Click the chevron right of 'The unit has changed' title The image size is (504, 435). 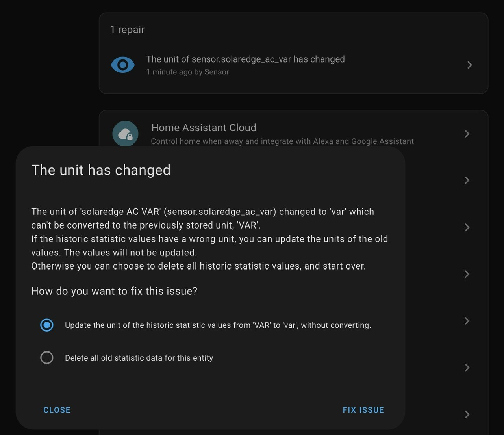467,180
